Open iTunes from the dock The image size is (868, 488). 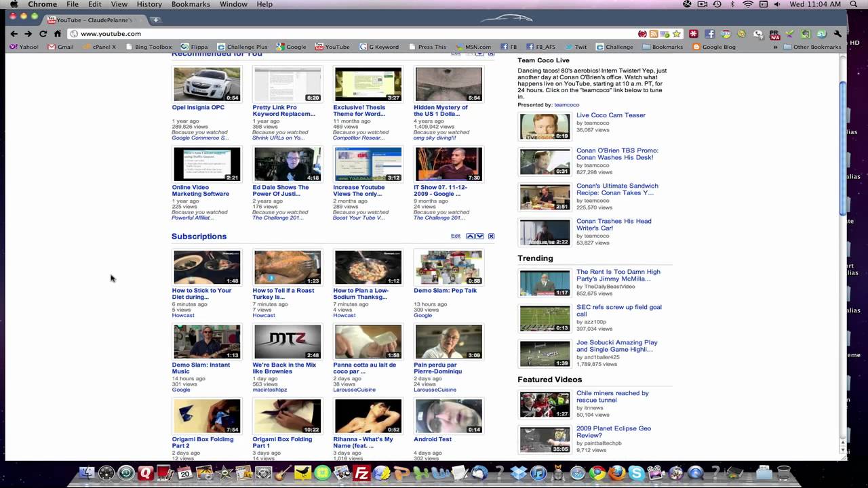click(x=538, y=472)
